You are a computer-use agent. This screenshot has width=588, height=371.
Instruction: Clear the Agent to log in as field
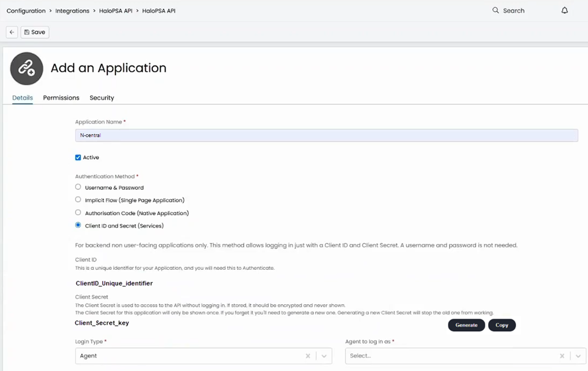point(562,356)
